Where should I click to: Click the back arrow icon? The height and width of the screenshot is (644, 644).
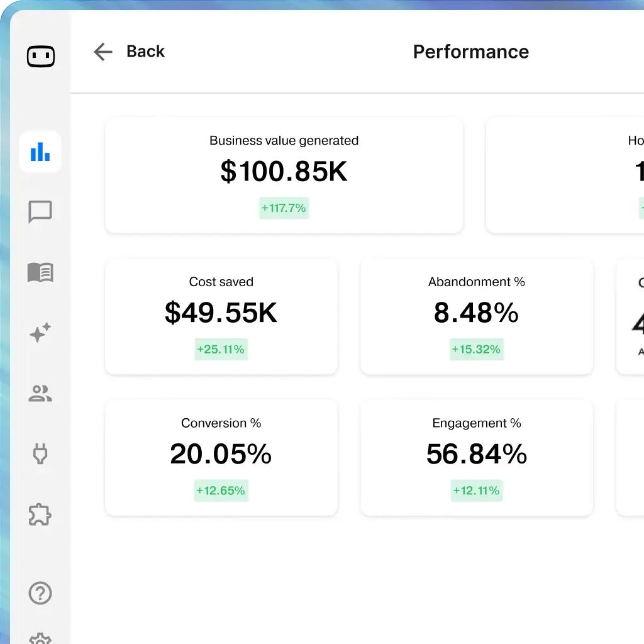coord(103,52)
